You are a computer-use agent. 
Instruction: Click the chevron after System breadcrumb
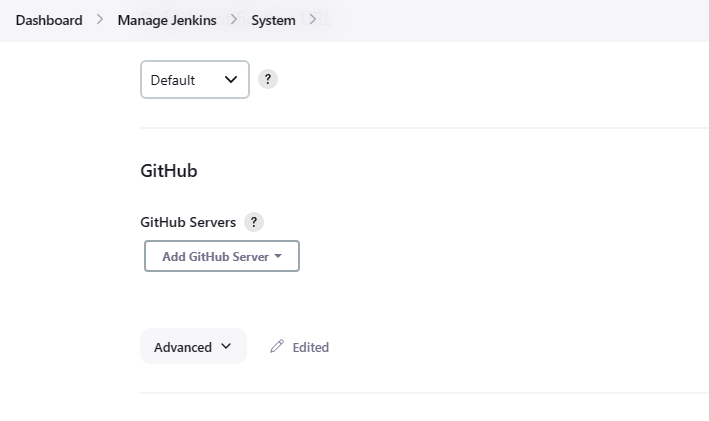click(312, 20)
